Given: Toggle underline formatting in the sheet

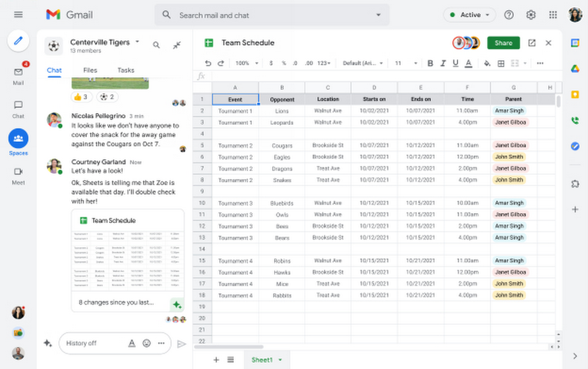Looking at the screenshot, I should pyautogui.click(x=455, y=63).
